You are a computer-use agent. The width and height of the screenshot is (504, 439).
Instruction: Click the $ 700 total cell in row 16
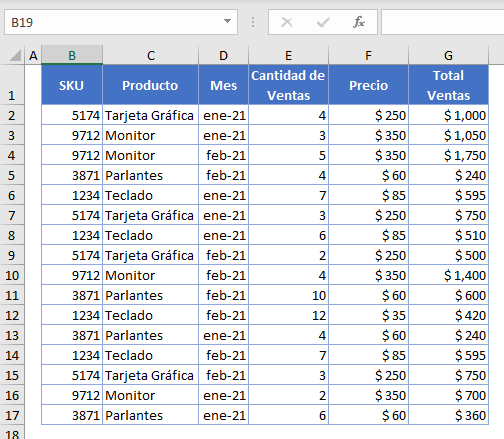point(449,395)
